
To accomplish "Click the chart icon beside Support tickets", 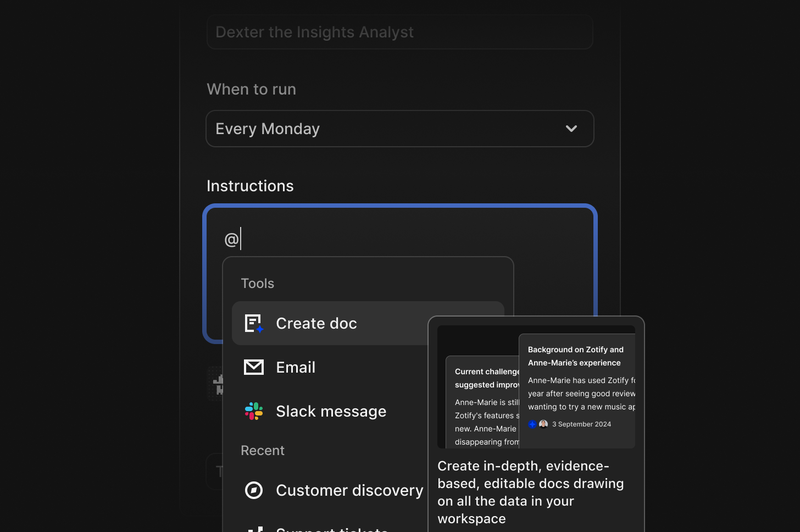I will click(x=254, y=529).
